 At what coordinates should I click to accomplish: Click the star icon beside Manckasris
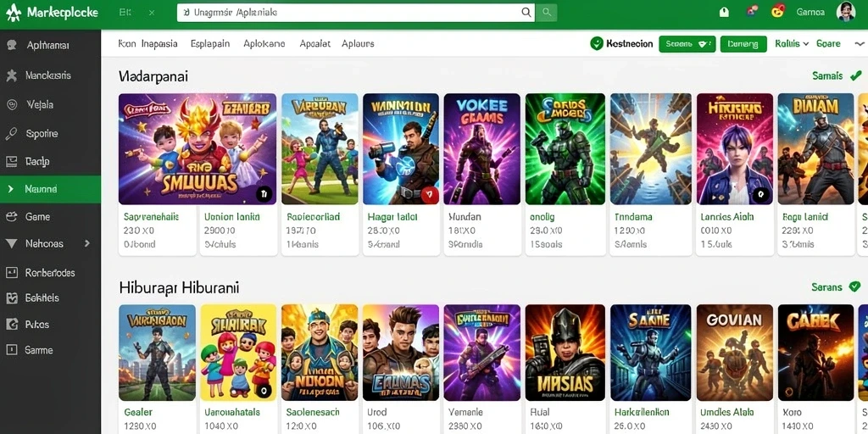(x=11, y=75)
